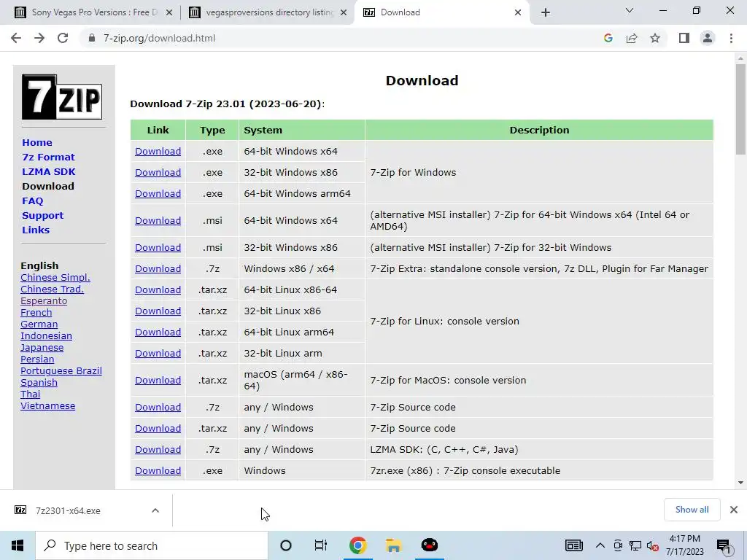
Task: Download the 7zr.exe console executable
Action: [x=158, y=471]
